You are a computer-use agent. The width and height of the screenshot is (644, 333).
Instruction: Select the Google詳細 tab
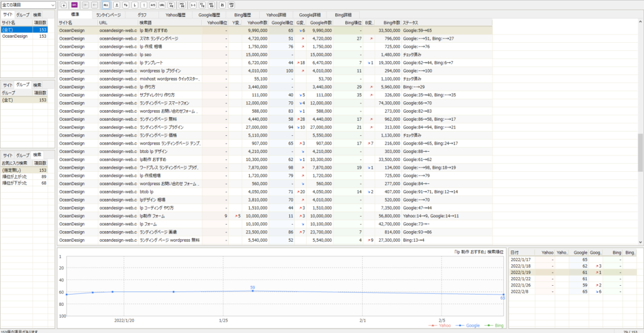[x=309, y=15]
